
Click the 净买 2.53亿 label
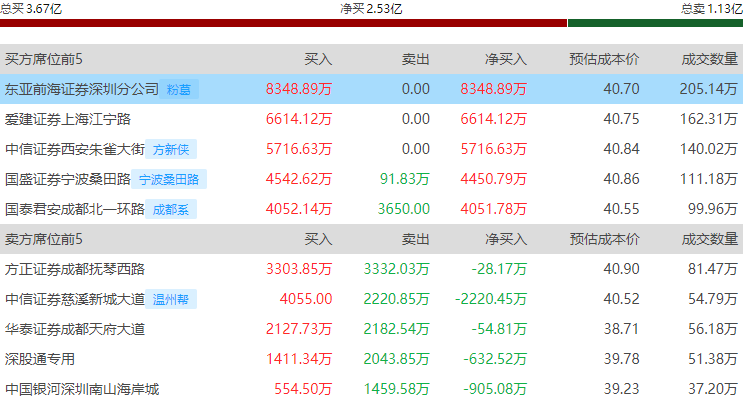371,9
